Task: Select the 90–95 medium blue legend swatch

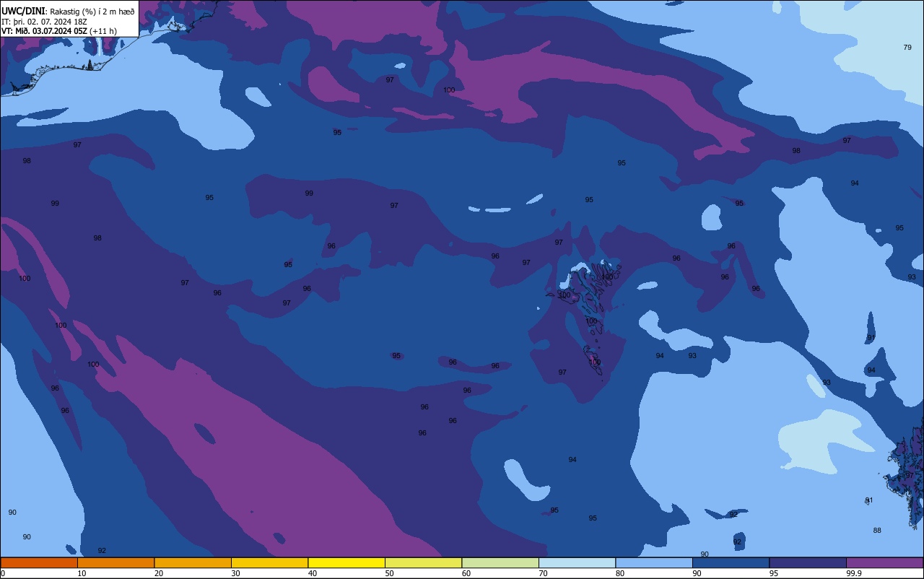Action: 731,562
